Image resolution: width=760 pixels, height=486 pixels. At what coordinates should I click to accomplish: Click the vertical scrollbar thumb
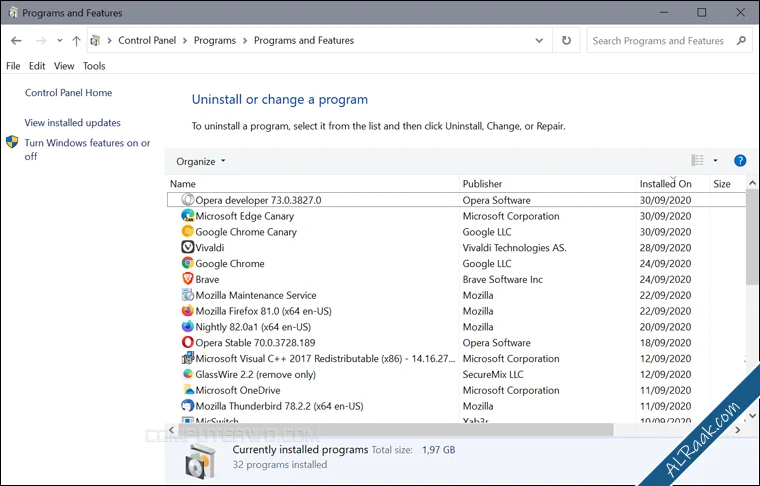pyautogui.click(x=752, y=237)
